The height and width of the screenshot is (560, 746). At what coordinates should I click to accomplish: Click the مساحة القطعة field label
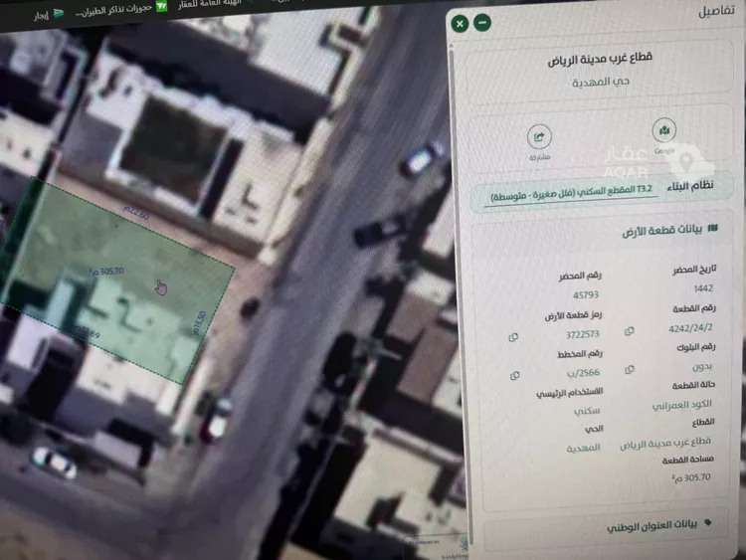point(688,460)
